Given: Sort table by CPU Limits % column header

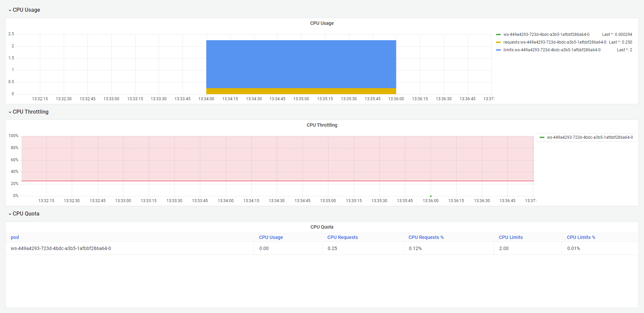Looking at the screenshot, I should [x=581, y=237].
